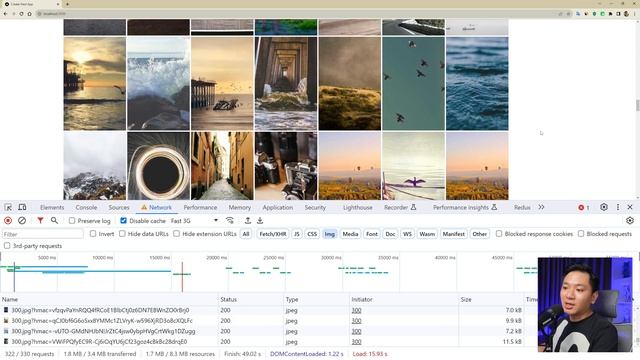Enable the 3rd-party requests checkbox
Viewport: 640px width, 360px height.
point(7,246)
